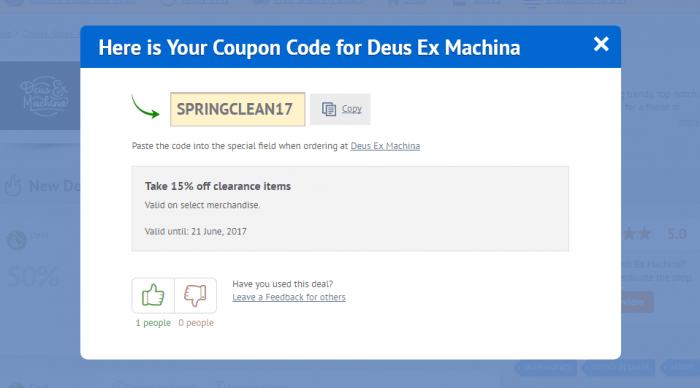The image size is (700, 388).
Task: Click the green 1 people count
Action: tap(153, 322)
